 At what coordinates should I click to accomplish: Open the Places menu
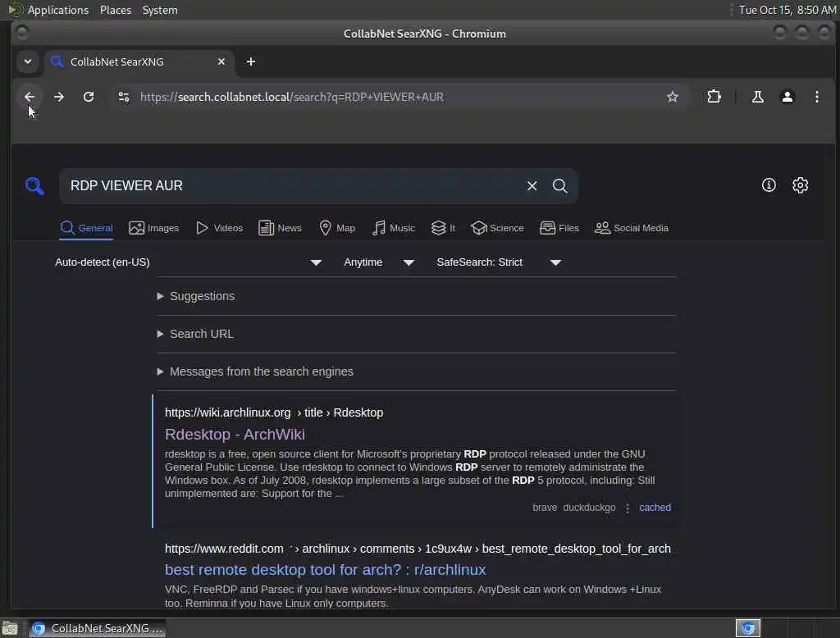(115, 10)
